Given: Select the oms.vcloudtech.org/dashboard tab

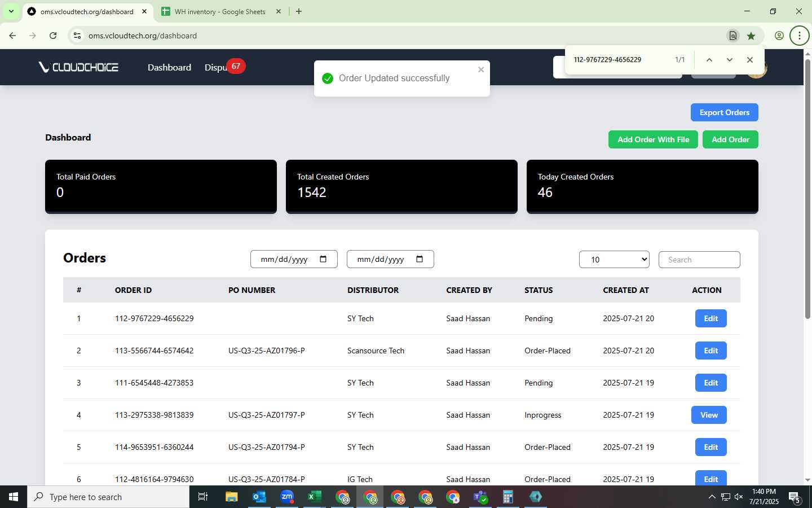Looking at the screenshot, I should coord(87,11).
